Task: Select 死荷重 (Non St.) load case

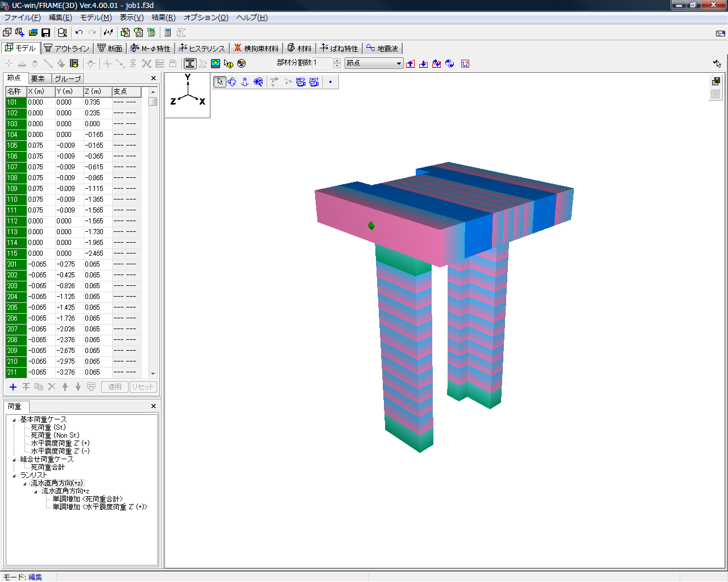Action: click(55, 435)
